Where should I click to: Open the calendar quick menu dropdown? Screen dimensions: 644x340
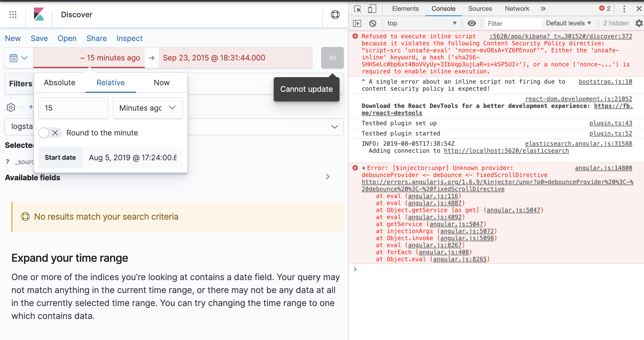(x=19, y=58)
